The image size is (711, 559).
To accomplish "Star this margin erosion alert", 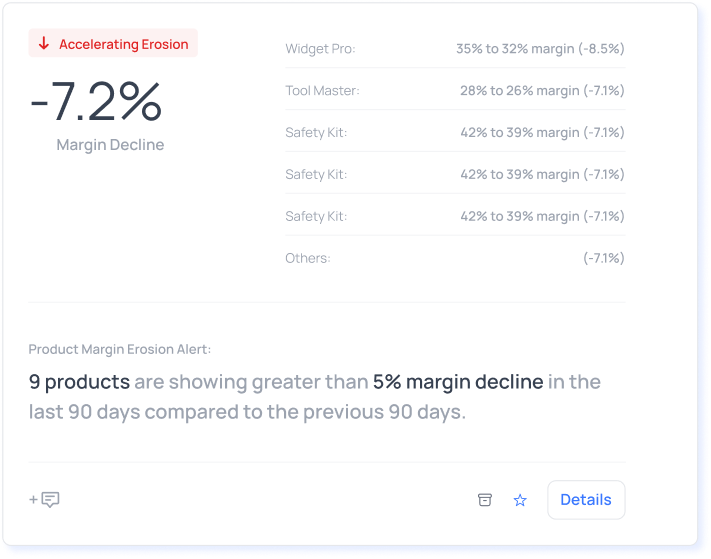I will [x=520, y=499].
